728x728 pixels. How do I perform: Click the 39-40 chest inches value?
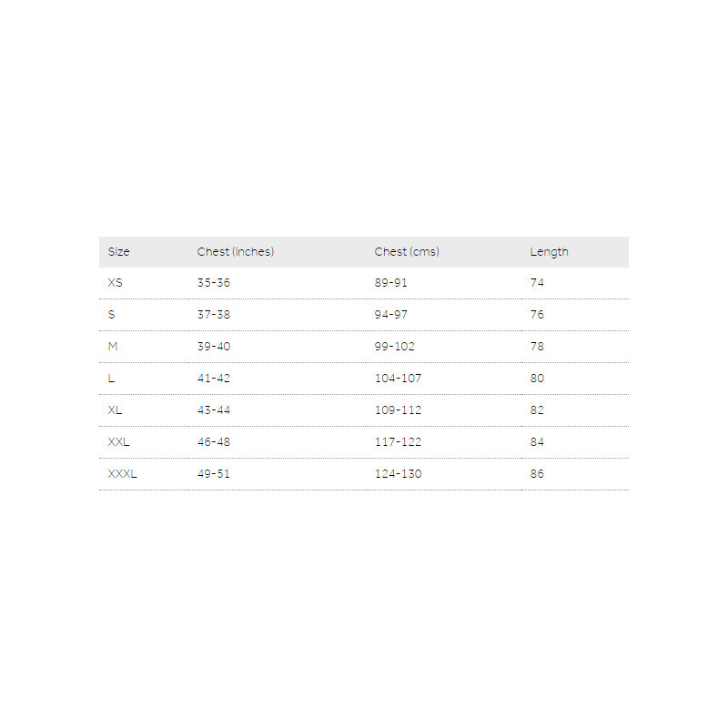coord(214,347)
